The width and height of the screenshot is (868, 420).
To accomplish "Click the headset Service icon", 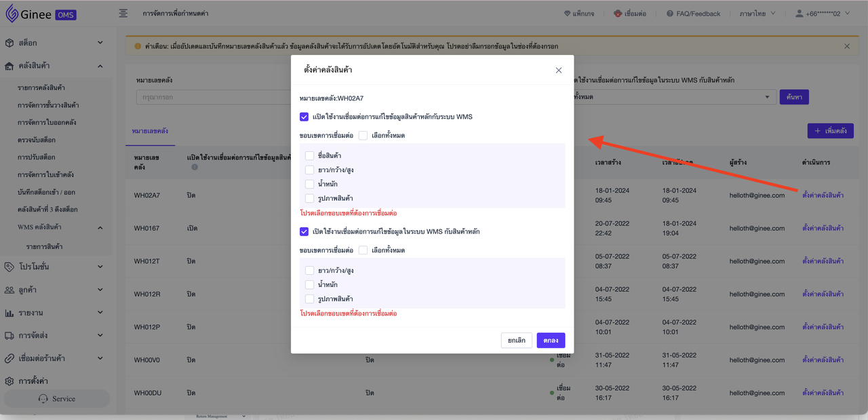I will pos(43,399).
